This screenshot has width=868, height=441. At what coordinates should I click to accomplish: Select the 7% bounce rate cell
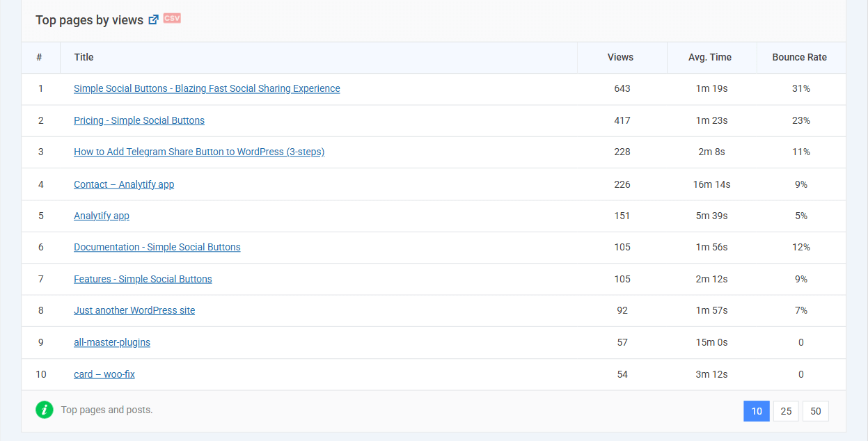[x=801, y=311]
